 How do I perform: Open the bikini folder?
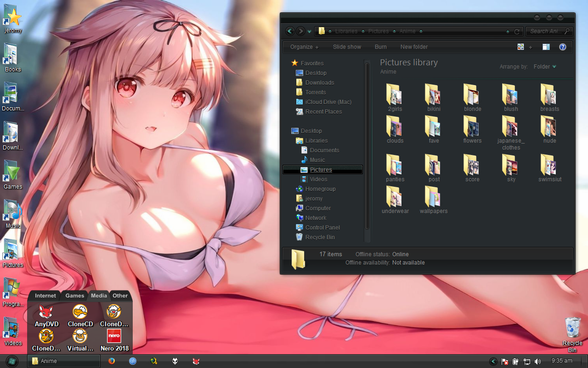434,98
